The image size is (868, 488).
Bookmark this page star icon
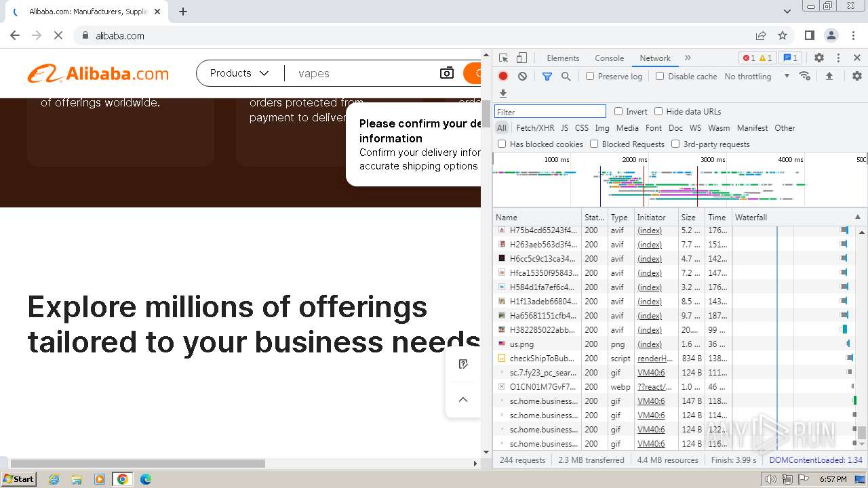pos(783,35)
